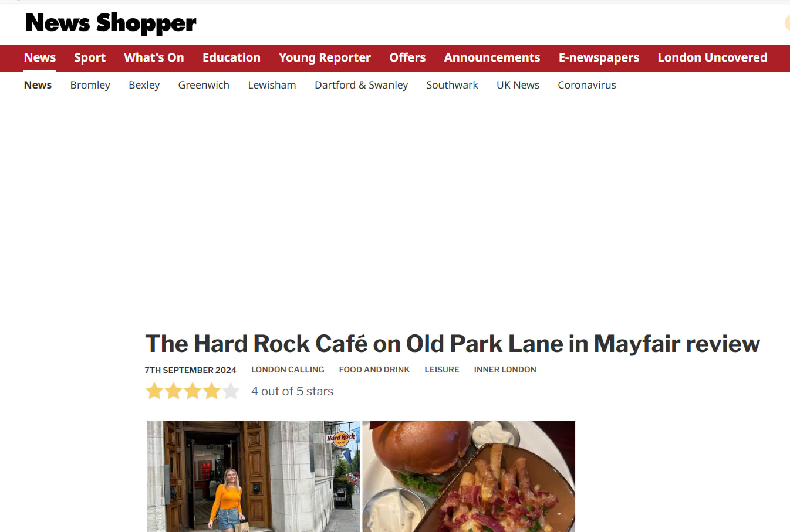Open the What's On section

point(154,57)
